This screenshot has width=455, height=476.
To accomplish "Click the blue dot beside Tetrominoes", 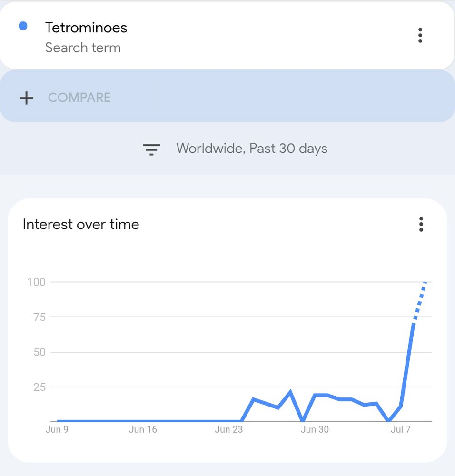I will coord(23,26).
